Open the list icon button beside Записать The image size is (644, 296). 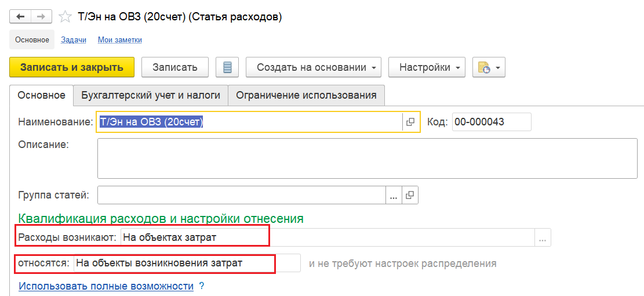click(227, 67)
